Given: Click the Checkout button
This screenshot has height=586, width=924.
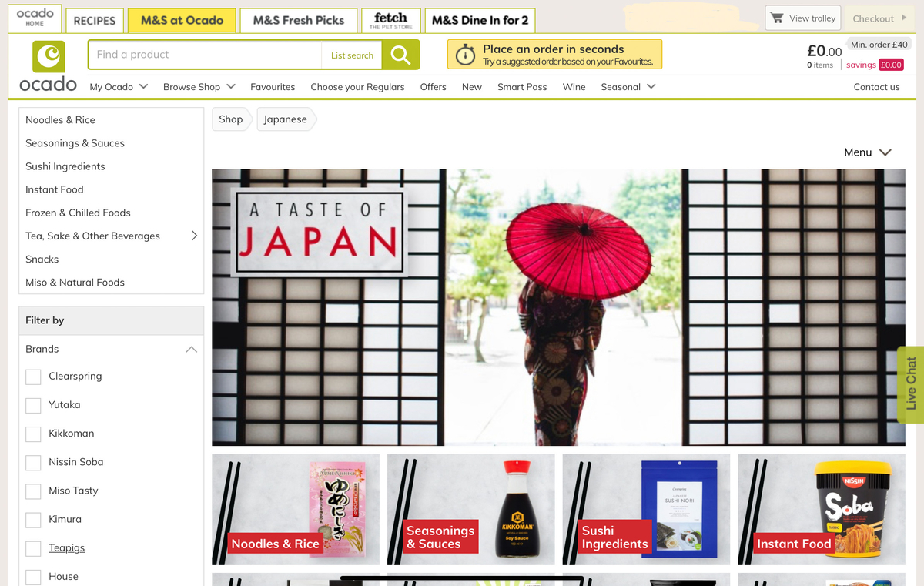Looking at the screenshot, I should [880, 18].
